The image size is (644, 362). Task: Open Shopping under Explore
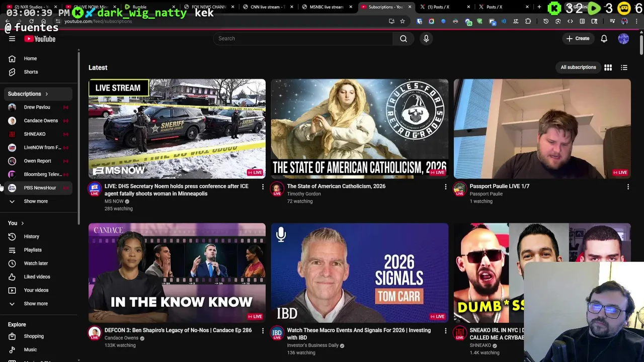[39, 336]
